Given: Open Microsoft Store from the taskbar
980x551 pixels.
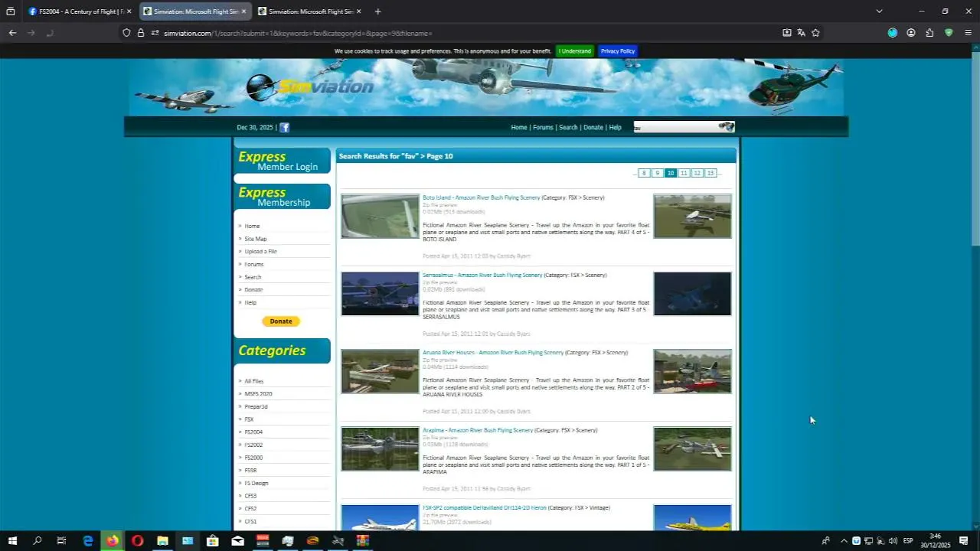Looking at the screenshot, I should (212, 541).
